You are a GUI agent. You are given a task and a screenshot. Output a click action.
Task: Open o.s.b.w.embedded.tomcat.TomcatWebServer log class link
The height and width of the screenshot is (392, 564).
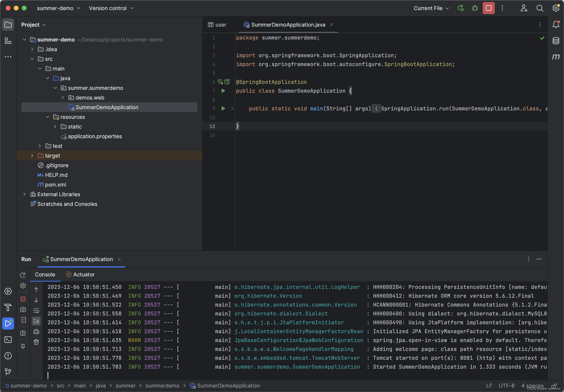point(297,358)
